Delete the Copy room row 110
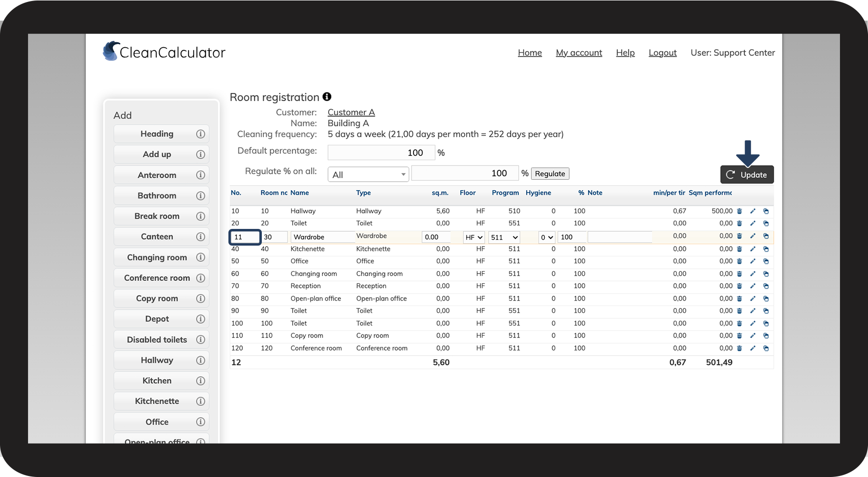 point(739,336)
